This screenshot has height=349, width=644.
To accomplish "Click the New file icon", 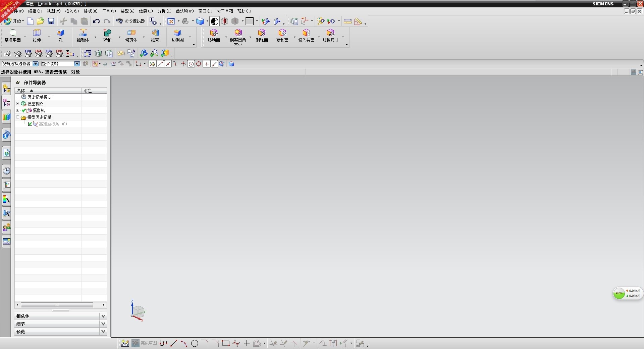I will [30, 21].
